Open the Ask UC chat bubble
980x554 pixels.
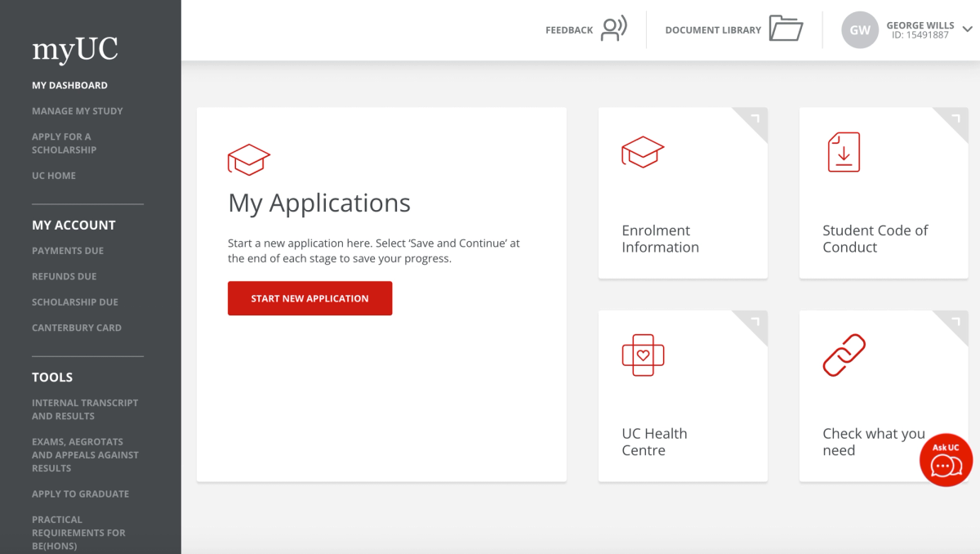pyautogui.click(x=946, y=460)
